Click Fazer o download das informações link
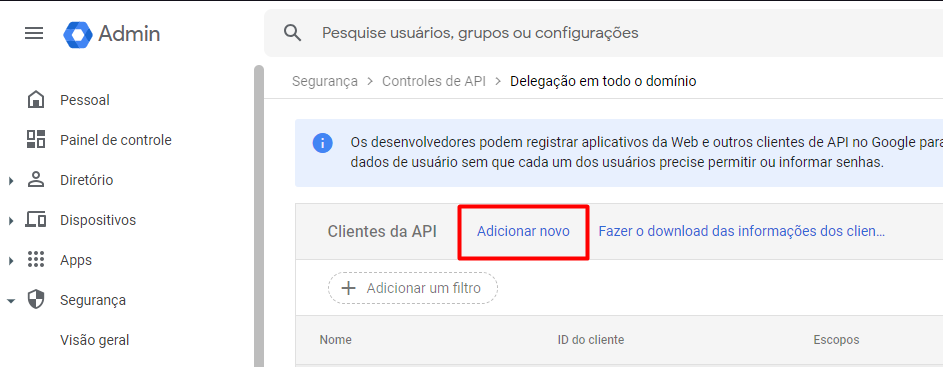The height and width of the screenshot is (367, 943). click(742, 232)
